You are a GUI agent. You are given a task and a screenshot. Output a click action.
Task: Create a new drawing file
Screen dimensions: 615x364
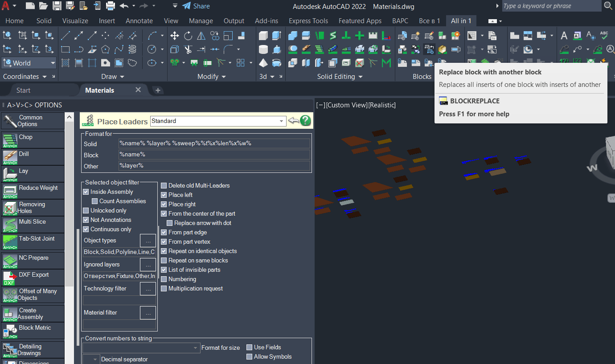(x=30, y=6)
